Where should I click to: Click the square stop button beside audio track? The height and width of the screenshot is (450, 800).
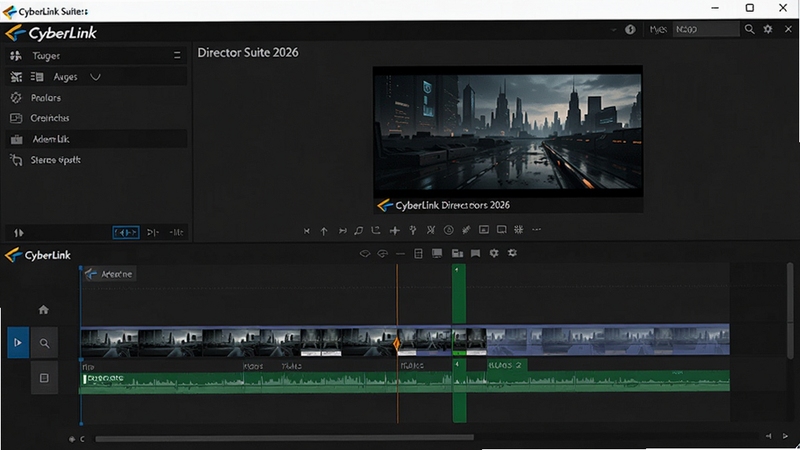point(44,378)
